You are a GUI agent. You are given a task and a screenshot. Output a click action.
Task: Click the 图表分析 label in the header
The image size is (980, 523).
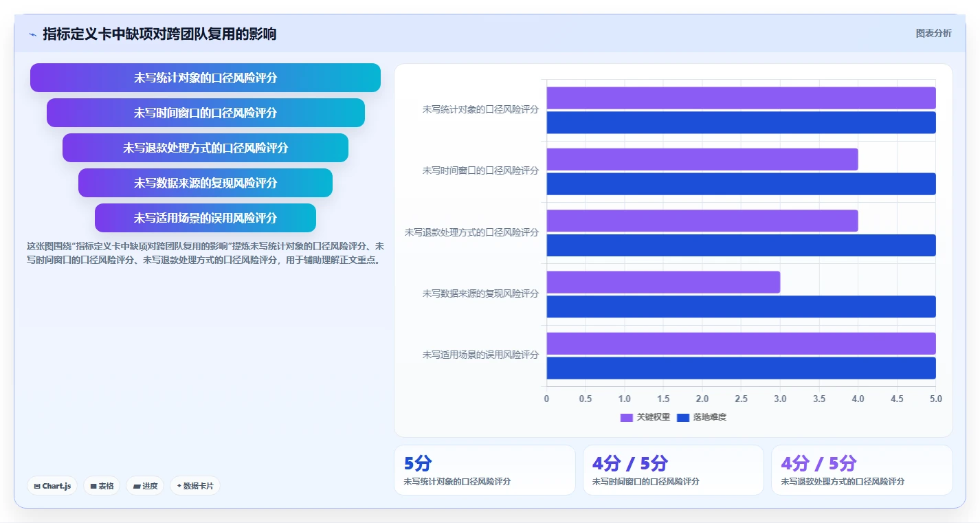click(x=933, y=33)
